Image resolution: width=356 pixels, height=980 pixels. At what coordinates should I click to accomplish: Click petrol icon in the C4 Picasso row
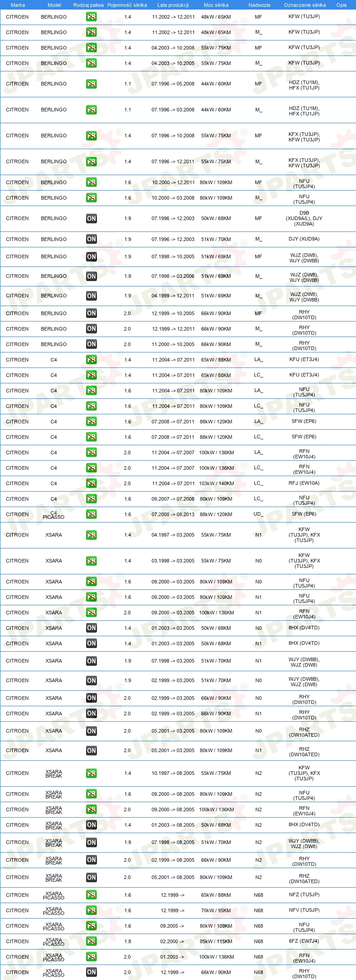click(x=92, y=514)
